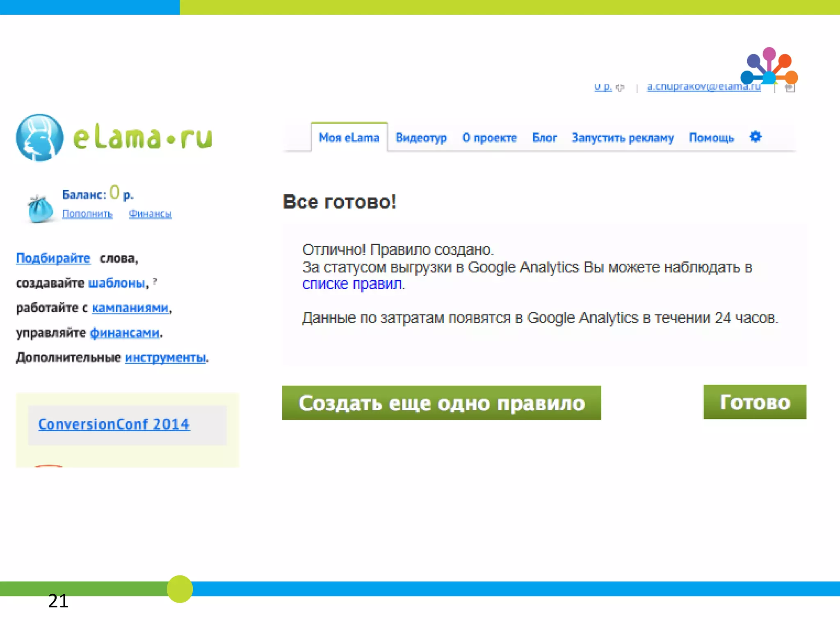840x630 pixels.
Task: Follow the списке правил link
Action: point(352,284)
